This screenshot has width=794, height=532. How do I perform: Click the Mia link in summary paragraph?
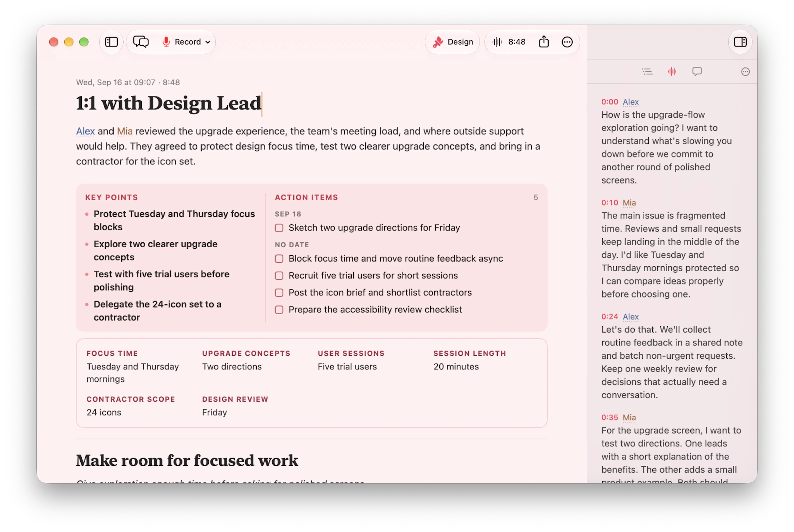125,131
